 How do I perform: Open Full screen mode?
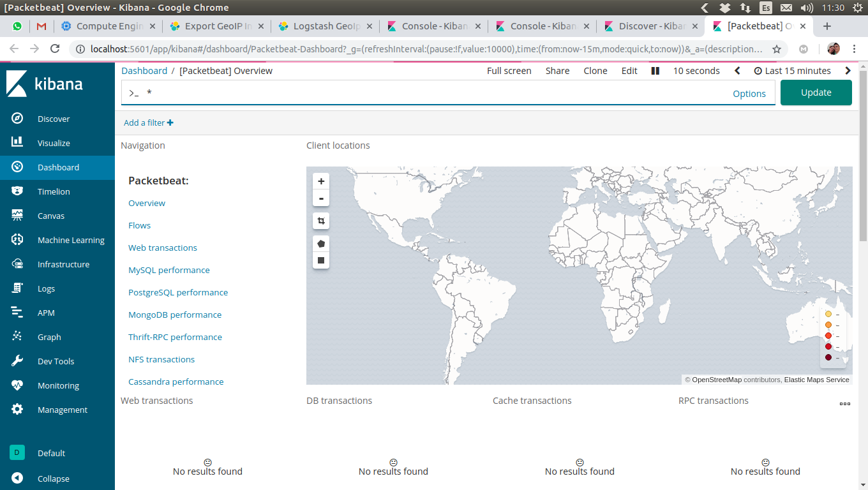509,71
